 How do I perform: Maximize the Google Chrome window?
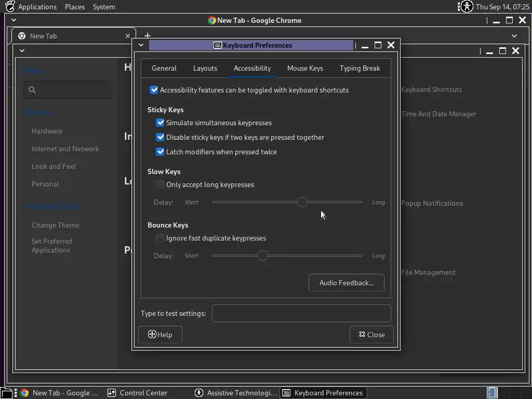tap(509, 20)
